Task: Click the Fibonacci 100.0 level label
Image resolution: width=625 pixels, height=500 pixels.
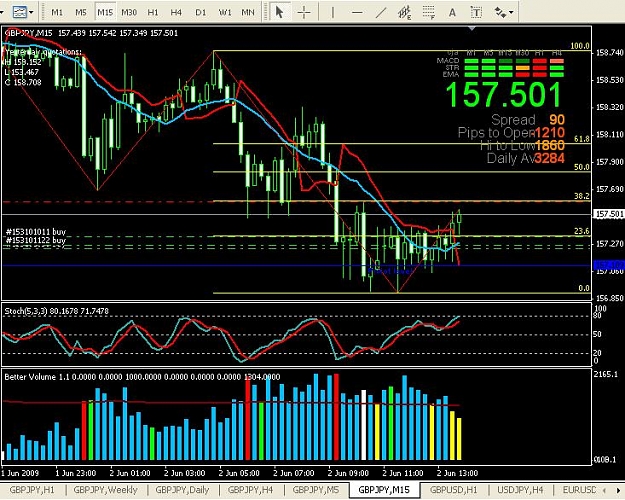Action: pyautogui.click(x=580, y=46)
